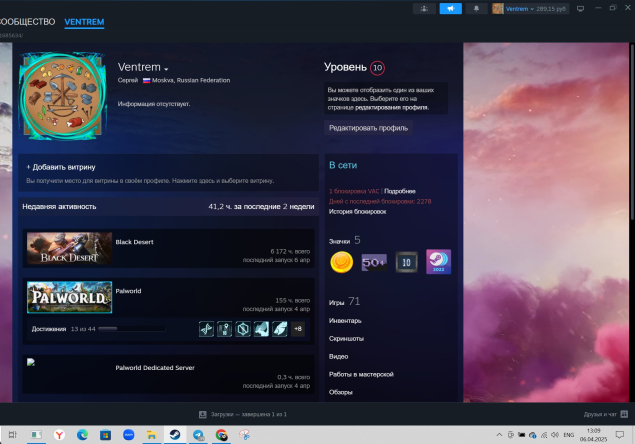This screenshot has height=444, width=635.
Task: Click the +8 more achievements button
Action: pos(298,329)
